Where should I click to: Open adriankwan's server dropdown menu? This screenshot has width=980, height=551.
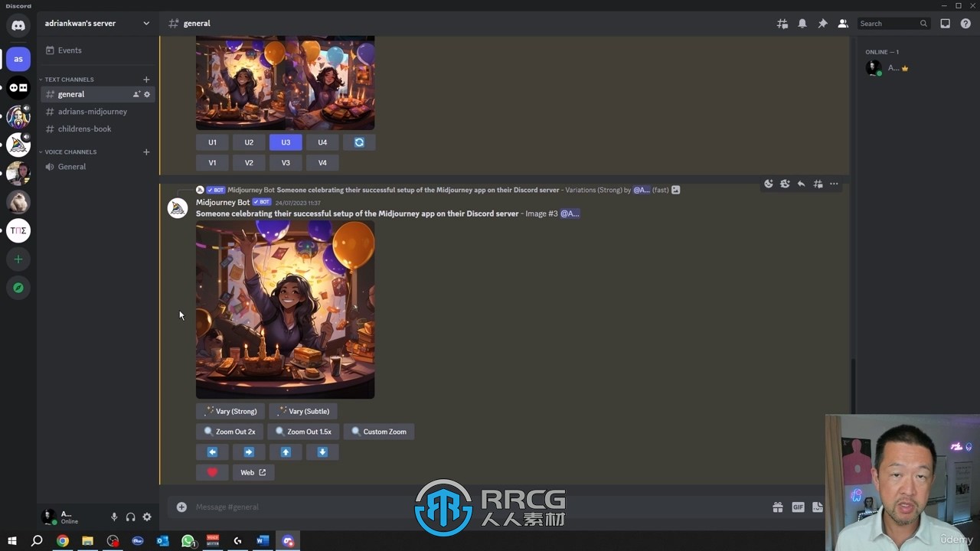tap(97, 24)
